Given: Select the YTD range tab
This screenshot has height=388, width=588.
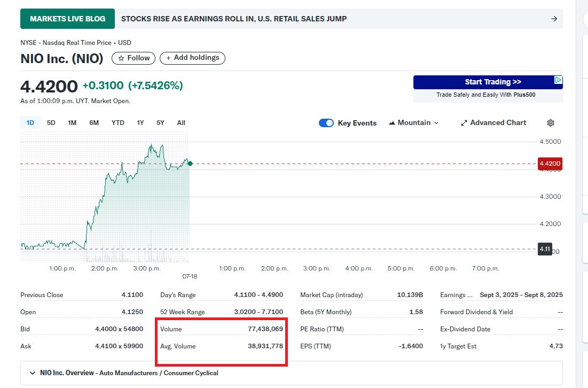Looking at the screenshot, I should coord(117,123).
